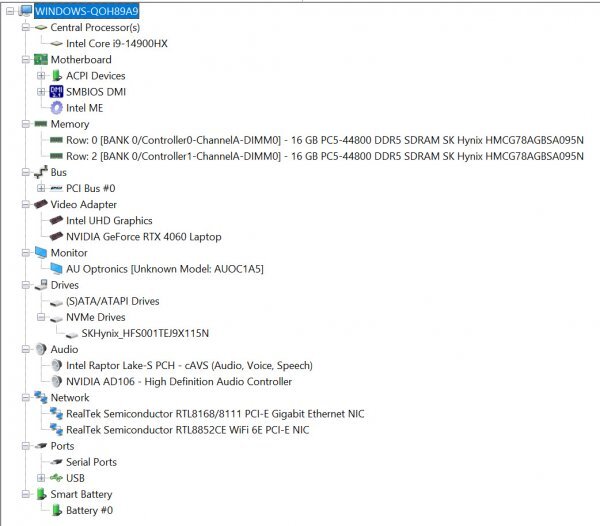Click the display icon beside Monitor
600x526 pixels.
point(41,252)
